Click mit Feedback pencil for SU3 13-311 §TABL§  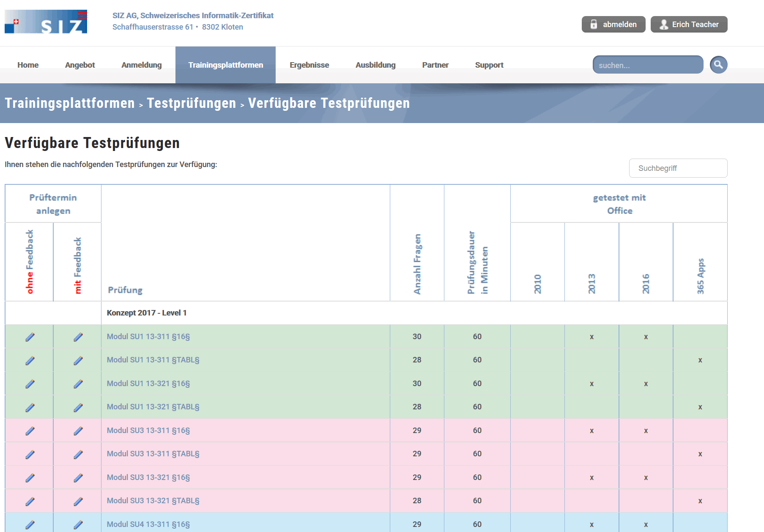point(78,454)
